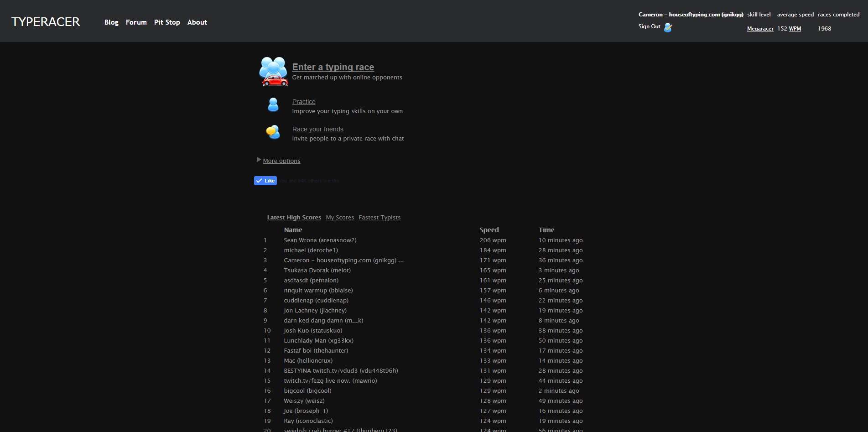Click bigcool (bigcool) name
868x432 pixels.
point(308,391)
